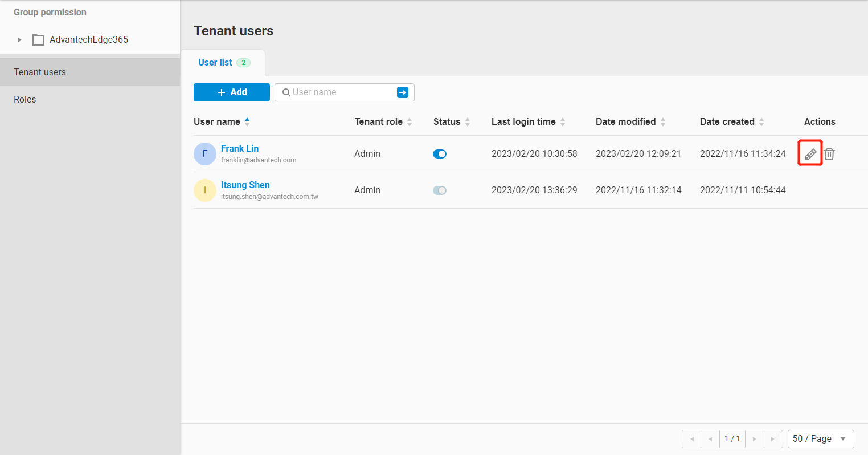The height and width of the screenshot is (455, 868).
Task: Enable Itsung Shen's status toggle
Action: tap(440, 190)
